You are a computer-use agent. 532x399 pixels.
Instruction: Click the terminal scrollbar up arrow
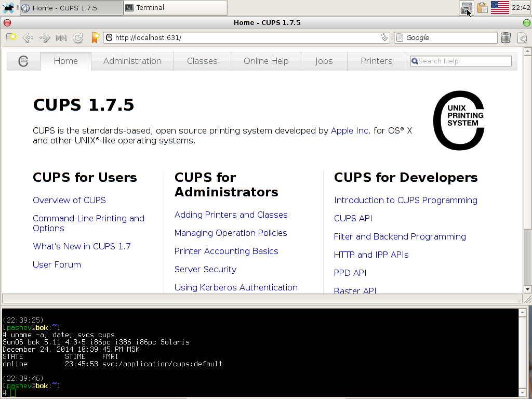[523, 312]
